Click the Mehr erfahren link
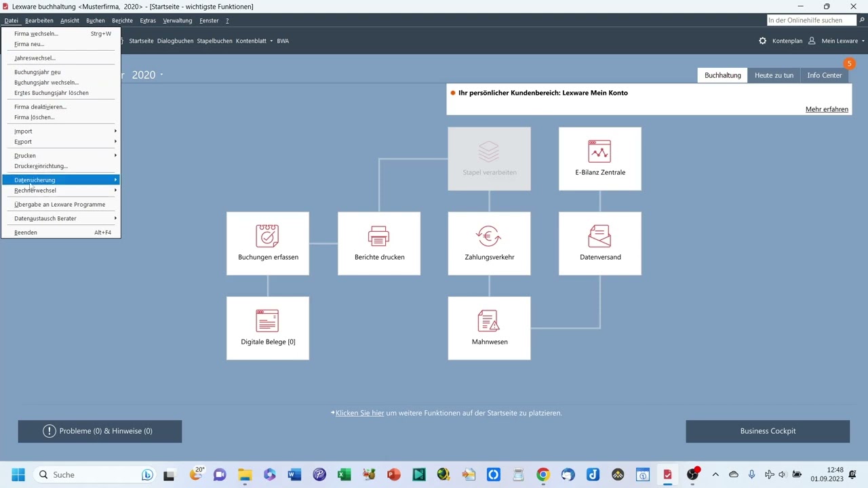This screenshot has height=488, width=868. [x=827, y=109]
